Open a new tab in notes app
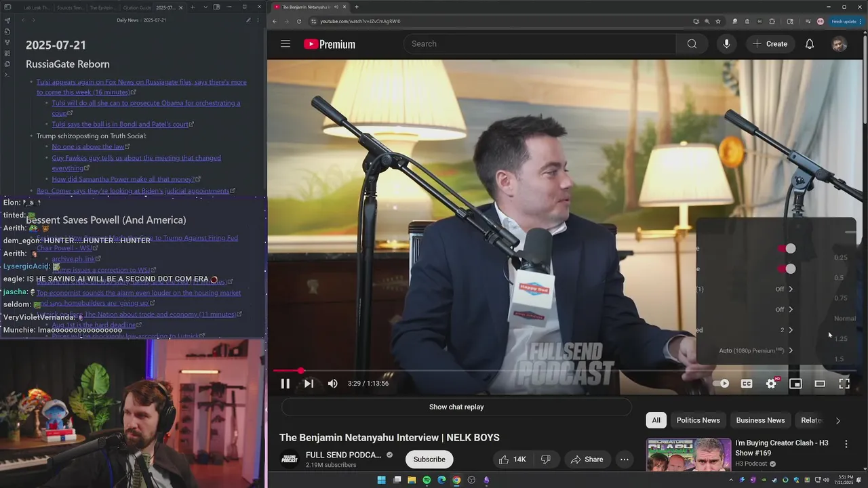This screenshot has width=868, height=488. [x=193, y=7]
